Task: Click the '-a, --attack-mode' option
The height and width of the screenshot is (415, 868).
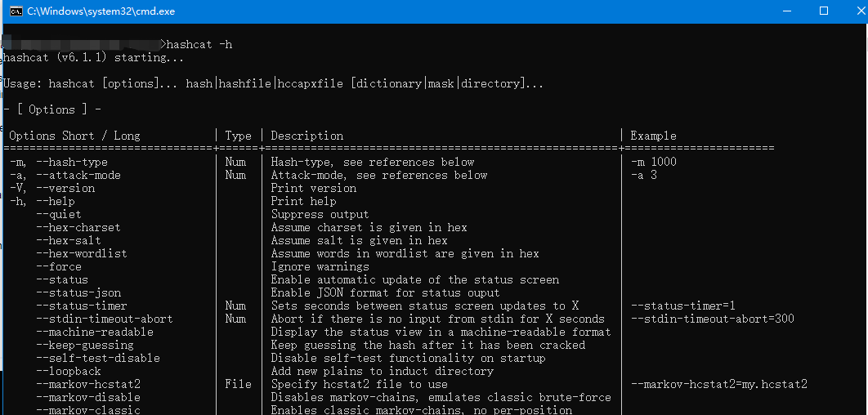Action: tap(65, 176)
